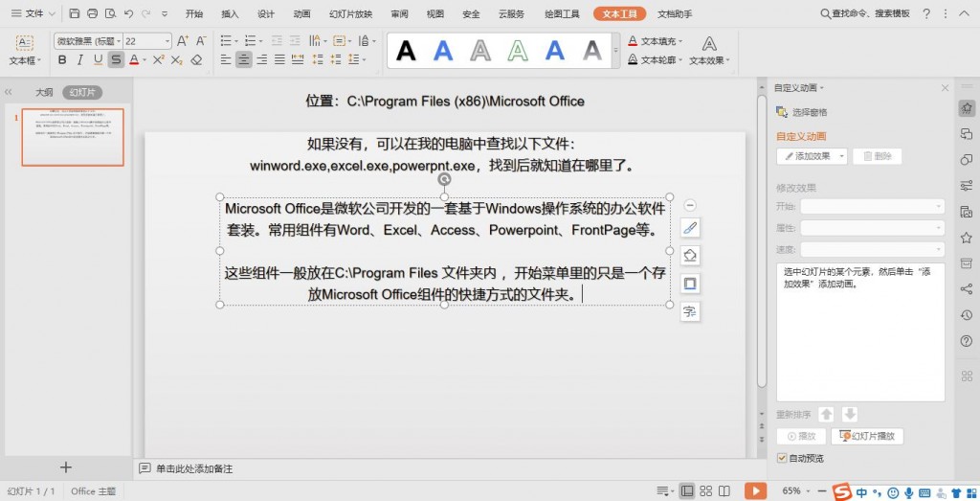Screen dimensions: 980x501
Task: Apply distributed alignment
Action: (298, 59)
